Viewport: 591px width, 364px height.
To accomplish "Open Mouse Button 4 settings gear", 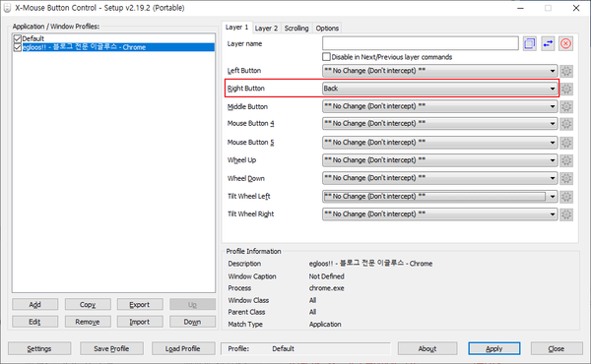I will (566, 124).
